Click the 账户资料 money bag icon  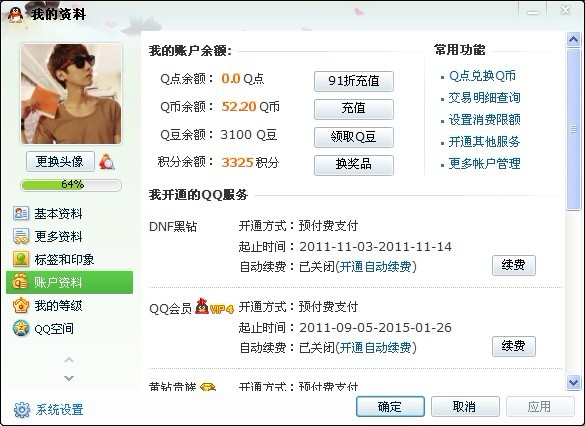click(x=20, y=282)
